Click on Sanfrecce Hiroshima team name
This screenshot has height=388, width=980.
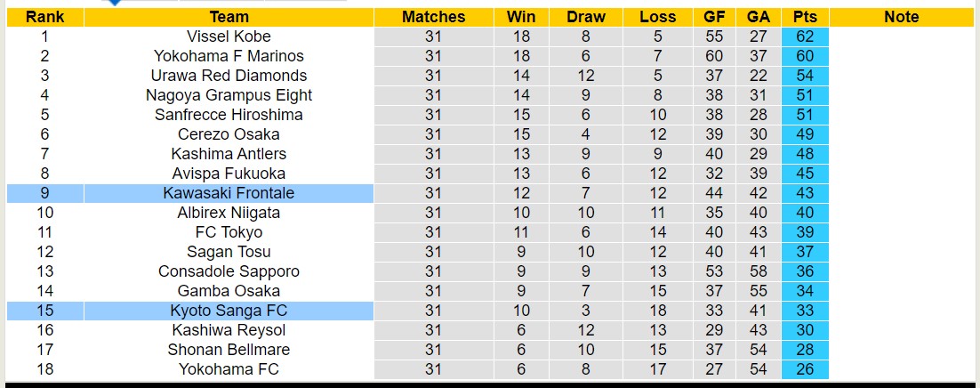[x=229, y=115]
